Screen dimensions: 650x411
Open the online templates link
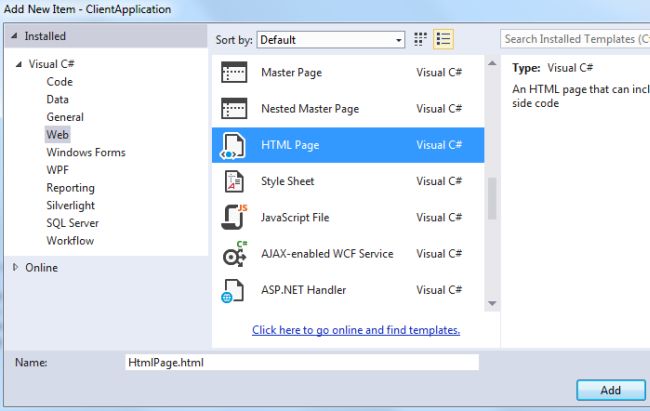356,330
